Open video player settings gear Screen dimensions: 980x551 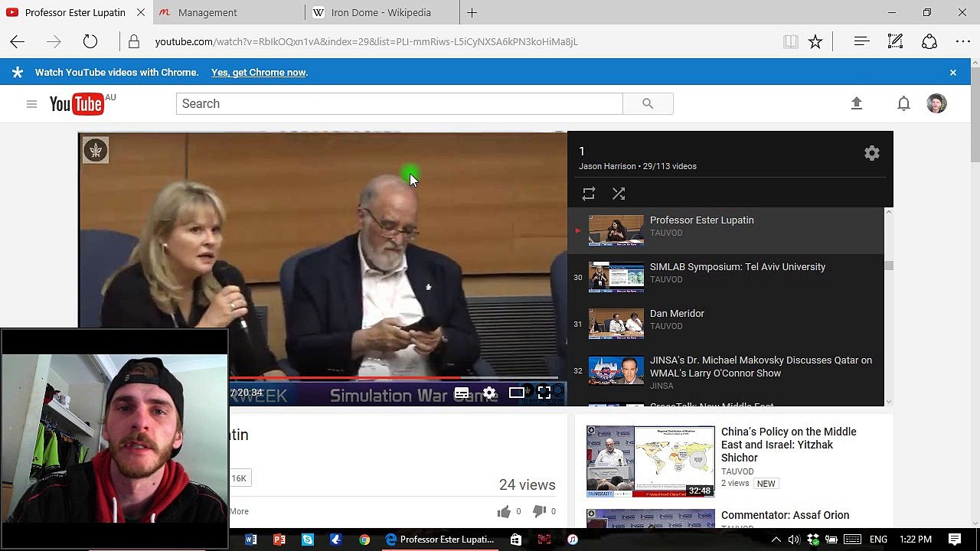[489, 393]
